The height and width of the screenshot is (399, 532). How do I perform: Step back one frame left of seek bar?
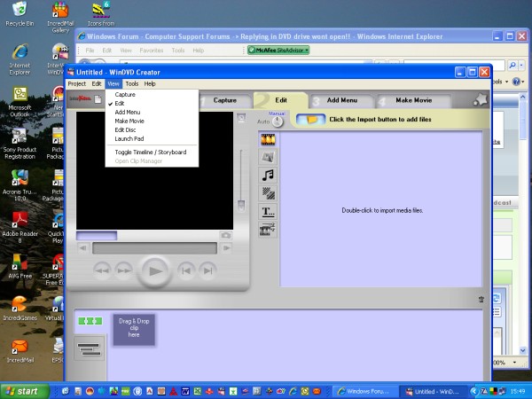point(83,248)
